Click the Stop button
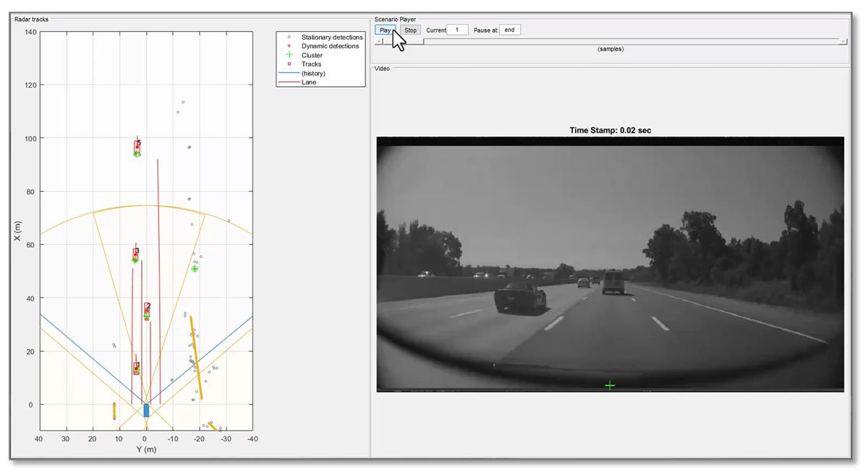Screen dimensions: 868x472 [x=410, y=30]
